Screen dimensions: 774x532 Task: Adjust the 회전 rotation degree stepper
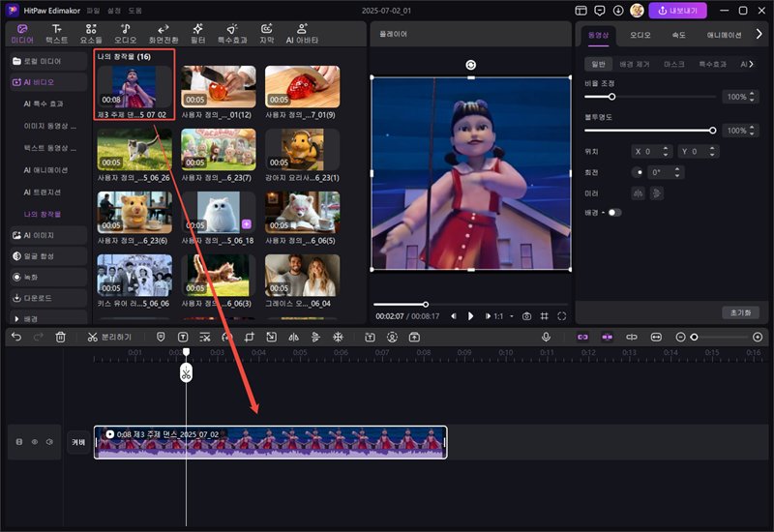tap(676, 173)
